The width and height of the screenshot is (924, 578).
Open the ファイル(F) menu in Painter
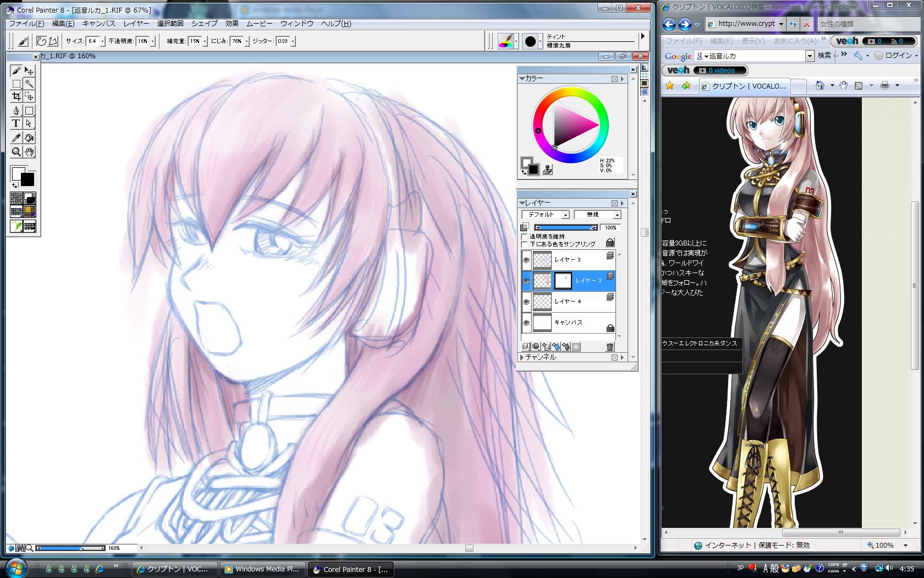pyautogui.click(x=26, y=24)
